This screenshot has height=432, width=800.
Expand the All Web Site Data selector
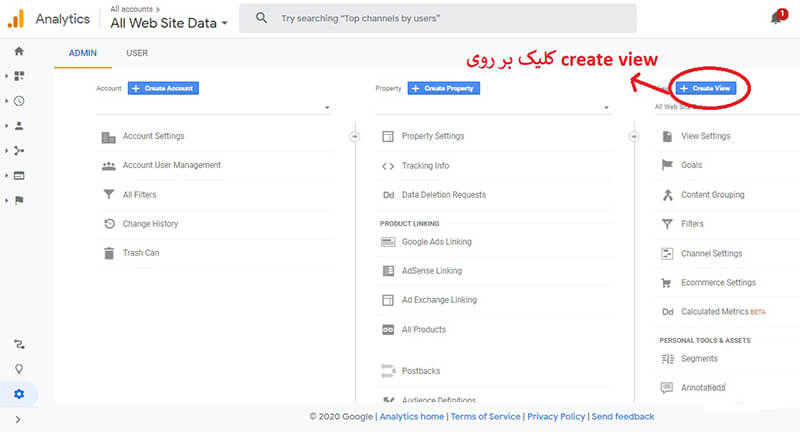(169, 22)
